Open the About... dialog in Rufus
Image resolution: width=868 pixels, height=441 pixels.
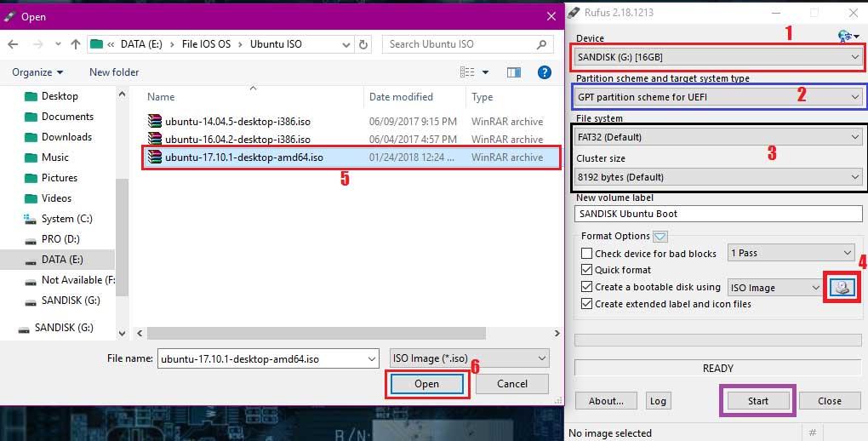pyautogui.click(x=606, y=401)
